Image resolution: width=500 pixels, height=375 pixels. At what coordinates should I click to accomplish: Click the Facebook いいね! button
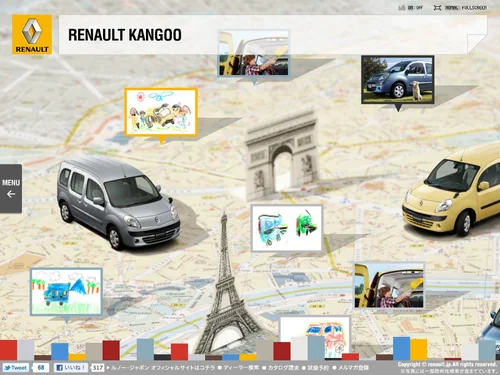click(71, 368)
